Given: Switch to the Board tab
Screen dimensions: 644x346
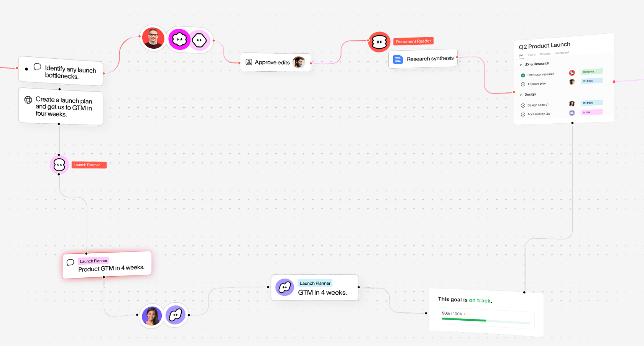Looking at the screenshot, I should (x=531, y=55).
